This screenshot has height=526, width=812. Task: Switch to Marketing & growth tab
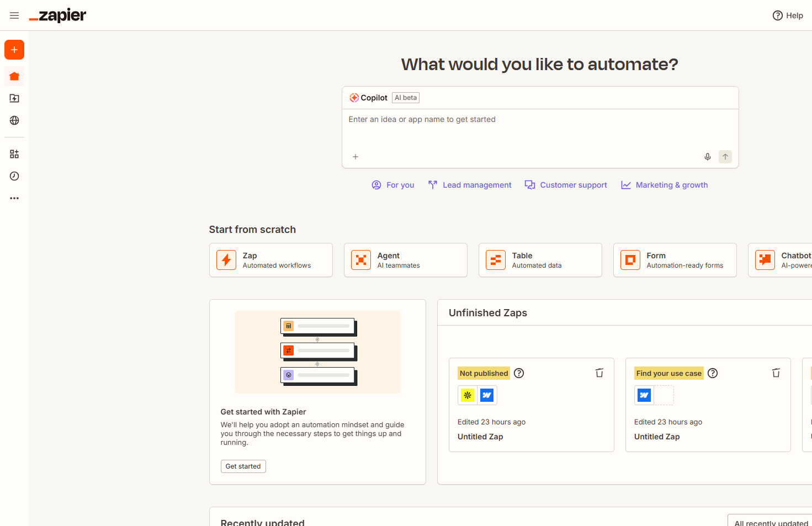point(665,185)
